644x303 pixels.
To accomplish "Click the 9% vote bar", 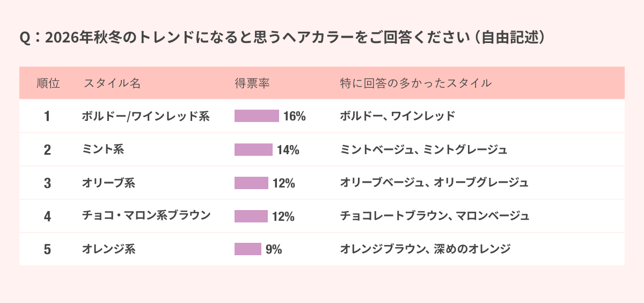I will pos(248,249).
